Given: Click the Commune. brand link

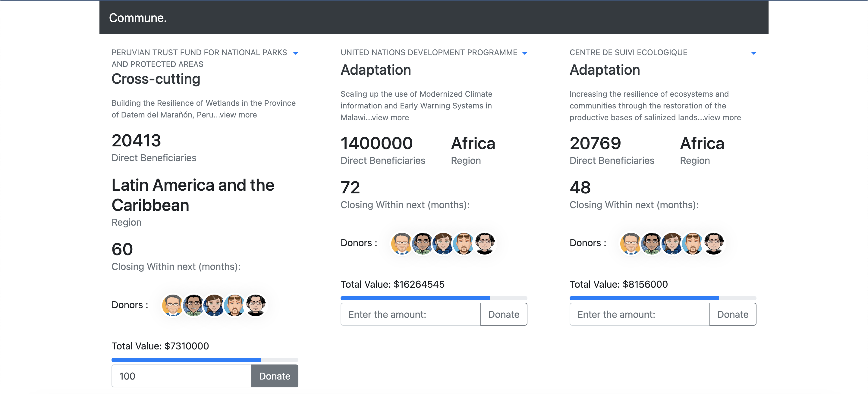Looking at the screenshot, I should 137,18.
